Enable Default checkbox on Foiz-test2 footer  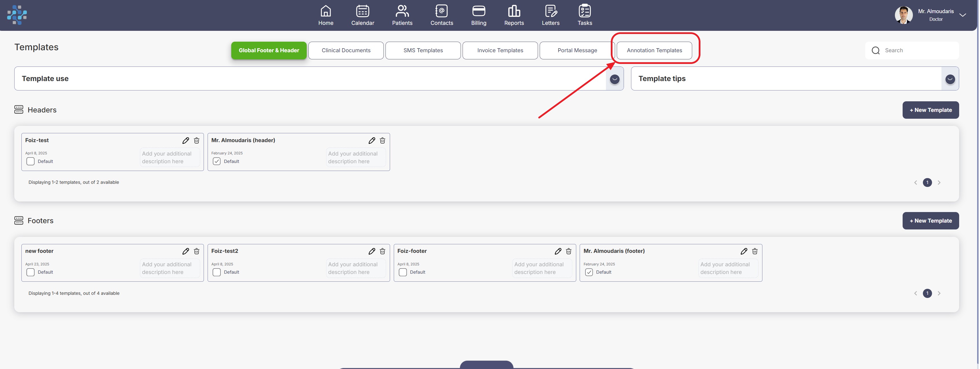(216, 272)
